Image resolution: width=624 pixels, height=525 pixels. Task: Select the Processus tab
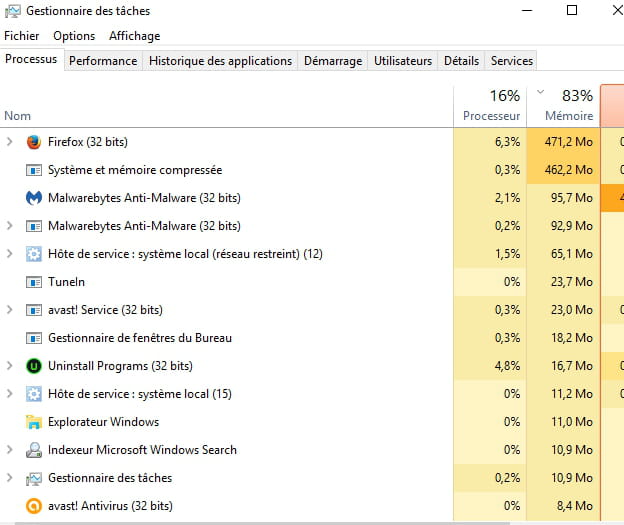[x=31, y=59]
